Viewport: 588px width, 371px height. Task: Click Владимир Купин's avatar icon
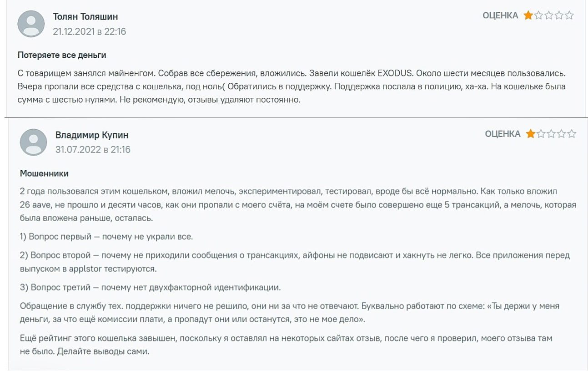pyautogui.click(x=34, y=142)
